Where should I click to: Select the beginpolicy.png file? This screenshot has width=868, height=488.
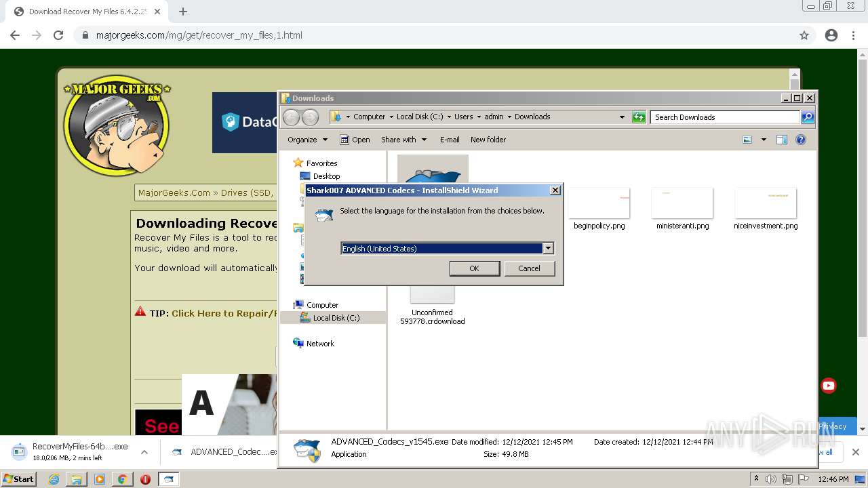tap(599, 209)
